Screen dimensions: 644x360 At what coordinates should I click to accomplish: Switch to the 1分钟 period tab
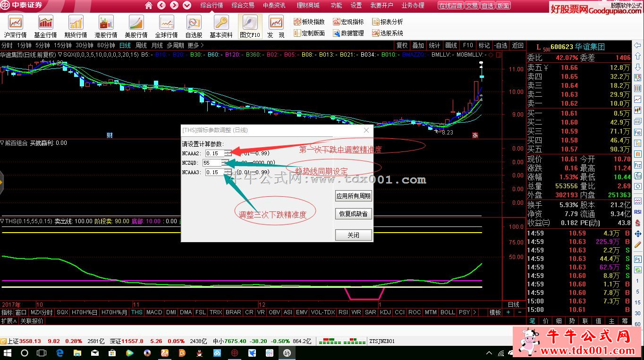[x=24, y=45]
